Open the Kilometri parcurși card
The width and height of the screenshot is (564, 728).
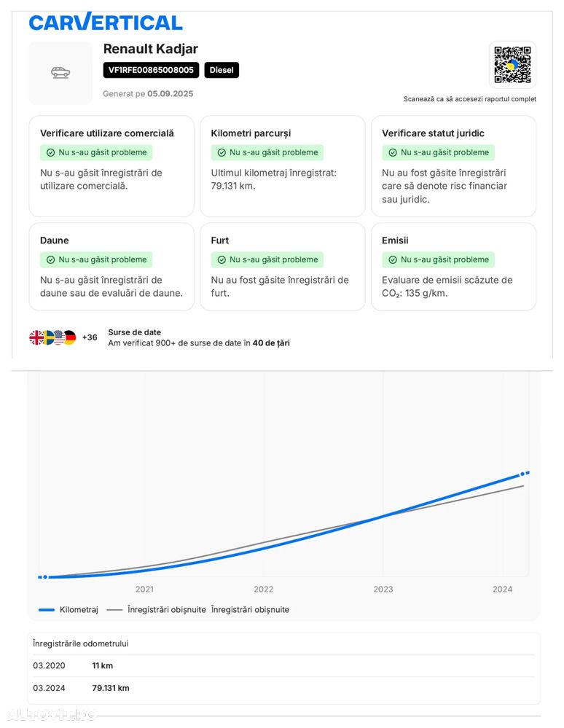[x=282, y=166]
